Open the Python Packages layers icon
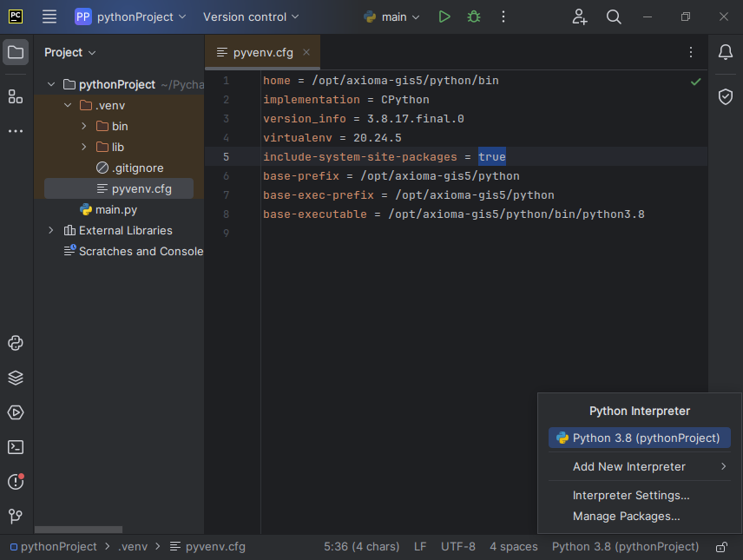 coord(16,378)
